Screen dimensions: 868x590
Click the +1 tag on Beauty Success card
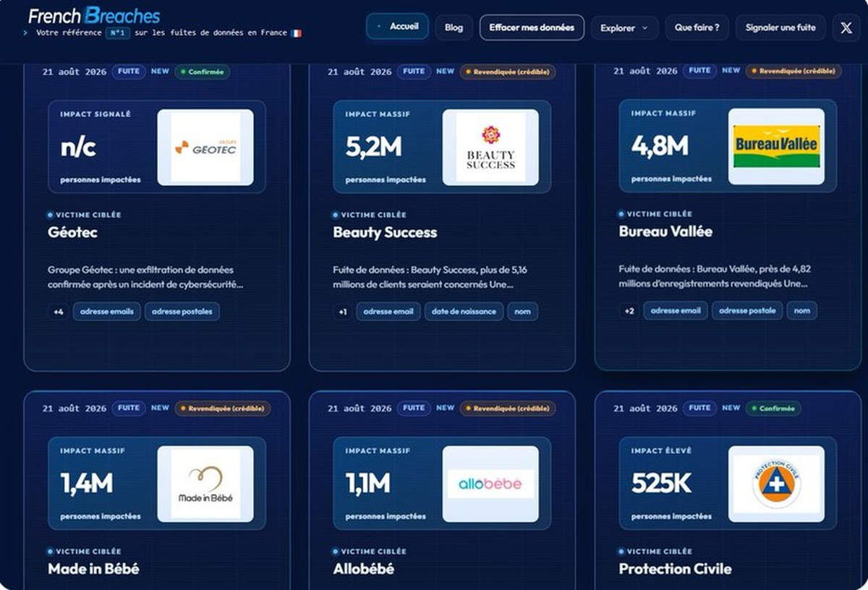pyautogui.click(x=343, y=312)
